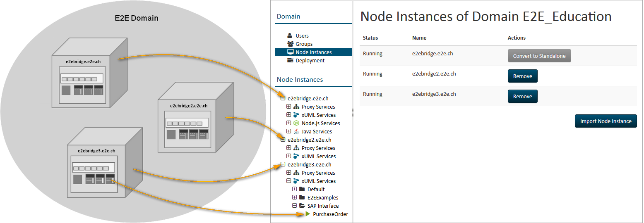Click the Node.js Services hexagon icon
644x223 pixels.
click(296, 123)
